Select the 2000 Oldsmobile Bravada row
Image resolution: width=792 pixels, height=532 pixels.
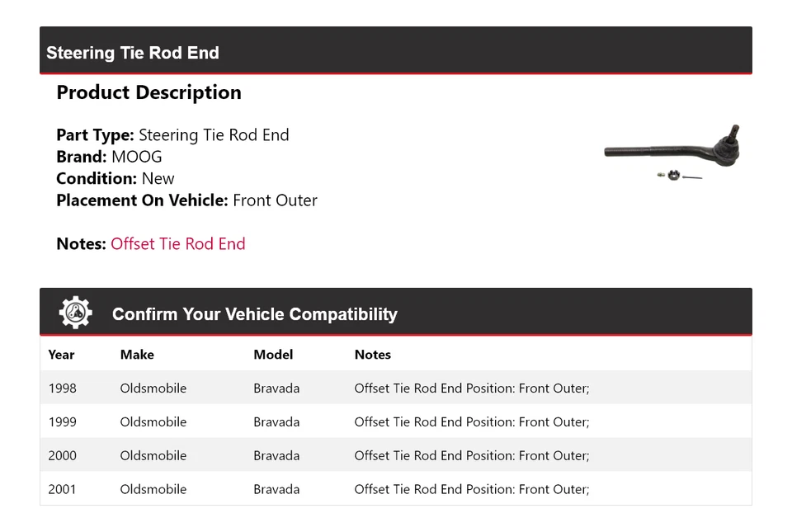395,456
